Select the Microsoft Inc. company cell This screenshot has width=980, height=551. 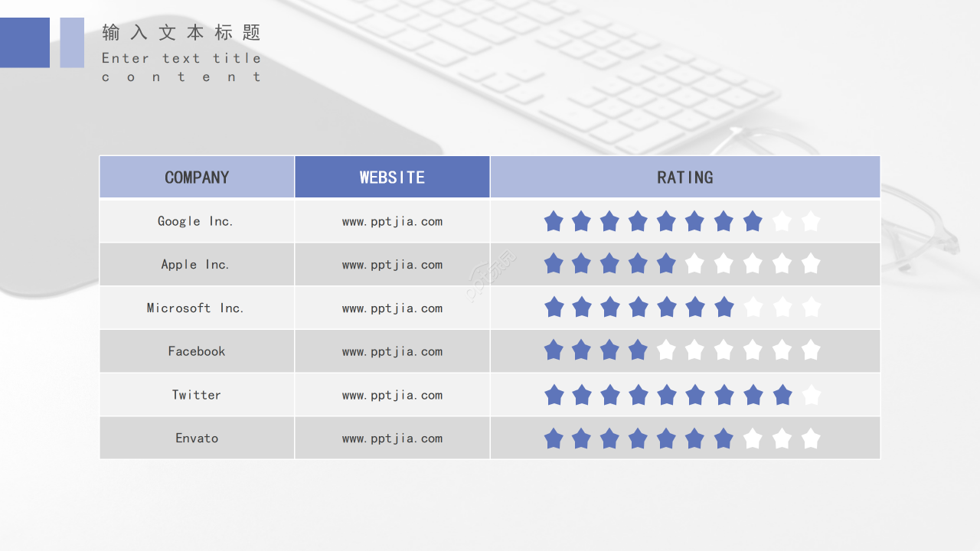[x=196, y=308]
